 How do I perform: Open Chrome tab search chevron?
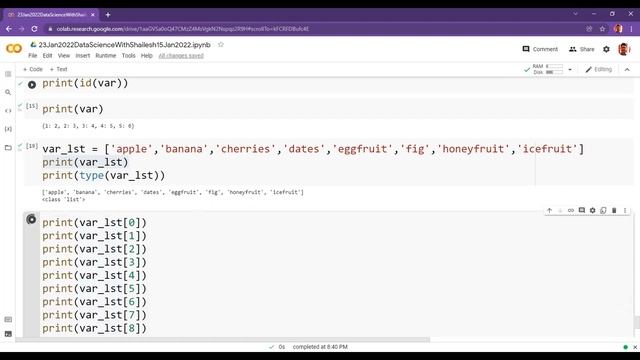[576, 14]
